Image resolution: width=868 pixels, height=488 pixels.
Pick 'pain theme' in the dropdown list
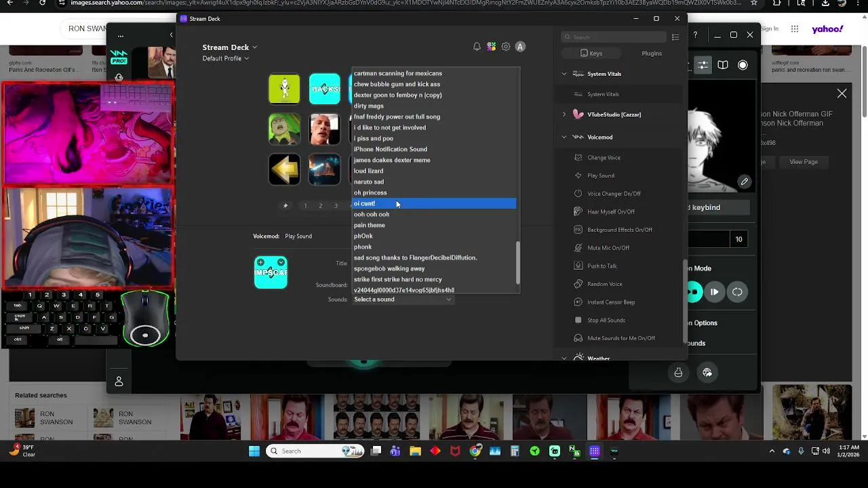click(x=434, y=225)
